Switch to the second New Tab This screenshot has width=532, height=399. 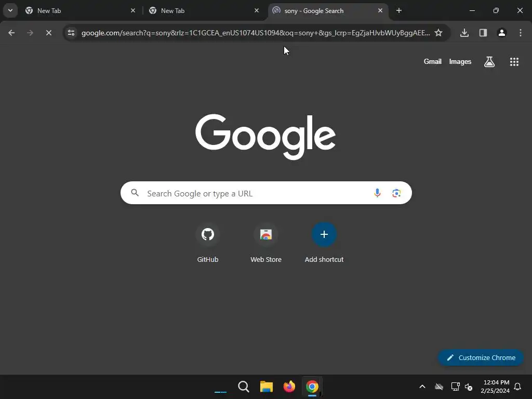click(204, 11)
